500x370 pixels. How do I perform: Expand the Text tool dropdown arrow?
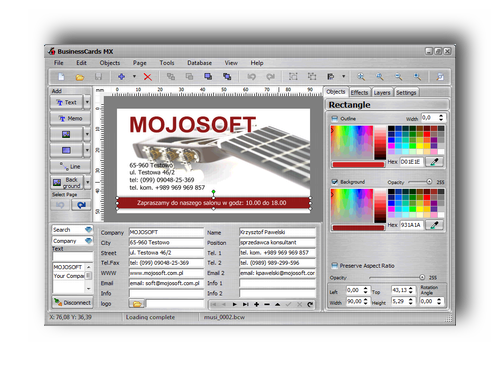(87, 102)
